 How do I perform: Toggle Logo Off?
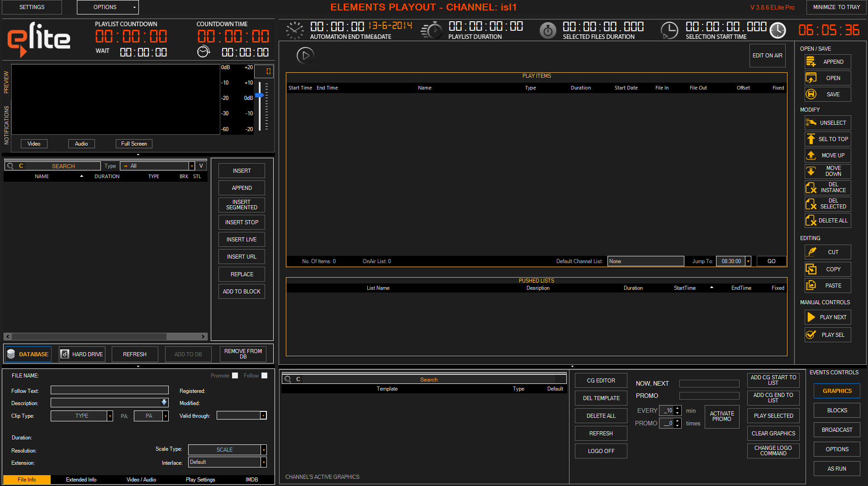601,451
